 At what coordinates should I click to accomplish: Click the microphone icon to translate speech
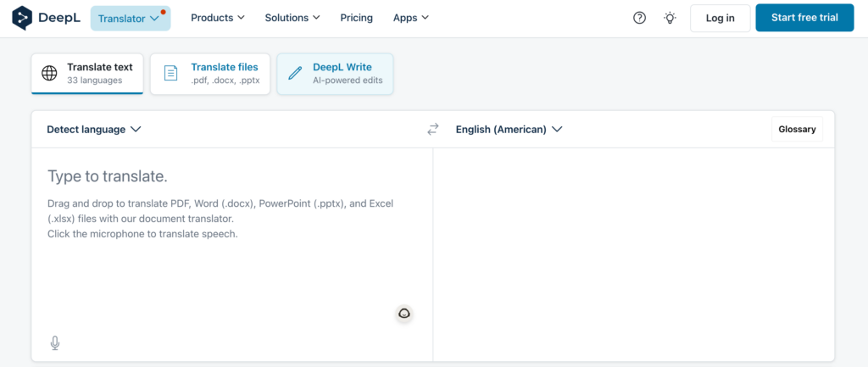[x=55, y=342]
